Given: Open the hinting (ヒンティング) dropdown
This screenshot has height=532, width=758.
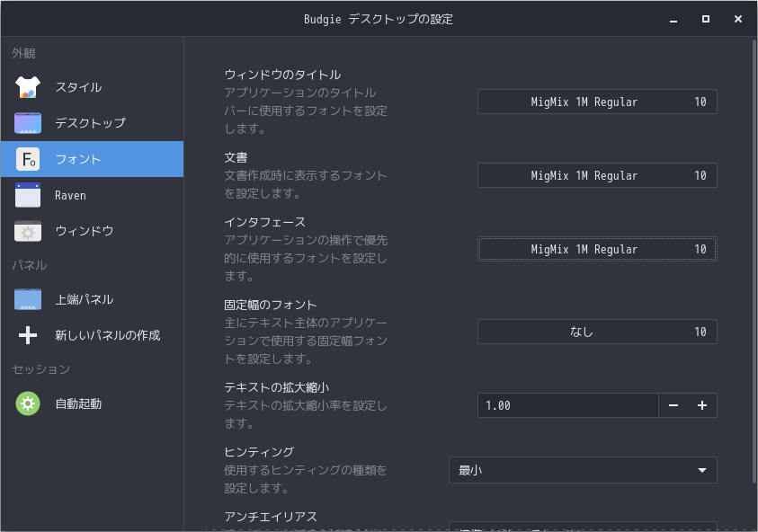Looking at the screenshot, I should pos(583,470).
